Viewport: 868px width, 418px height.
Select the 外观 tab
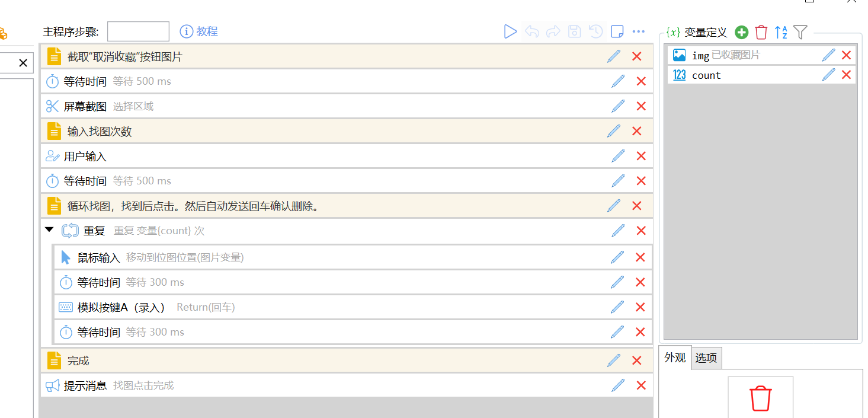click(x=675, y=358)
